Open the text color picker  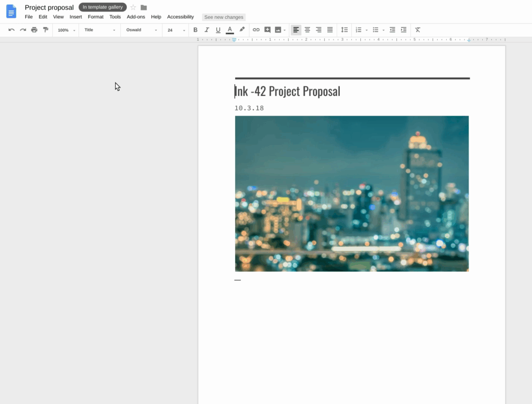(229, 30)
